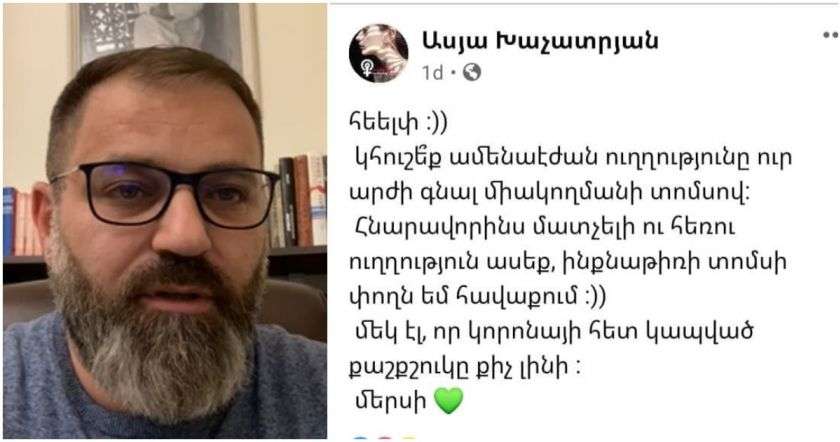Click the line փողն եմ հավաքում :))
840x442 pixels.
coord(477,296)
